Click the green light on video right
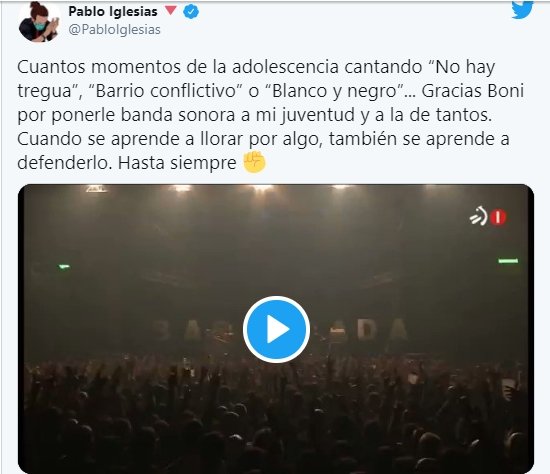The width and height of the screenshot is (550, 474). click(x=508, y=261)
